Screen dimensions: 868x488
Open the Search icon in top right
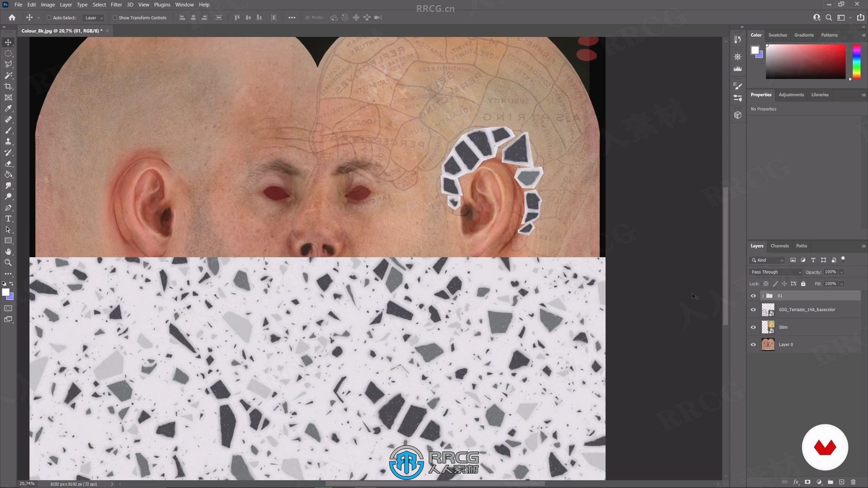click(829, 18)
